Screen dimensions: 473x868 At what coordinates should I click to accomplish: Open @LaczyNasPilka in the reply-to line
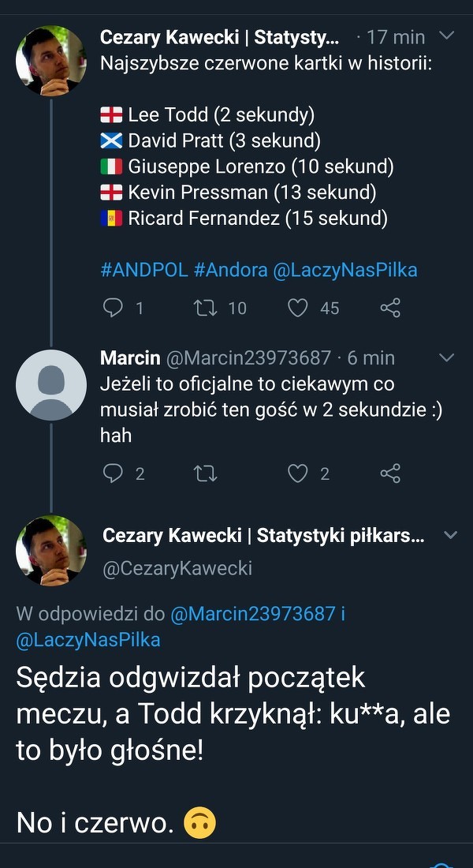pyautogui.click(x=88, y=640)
